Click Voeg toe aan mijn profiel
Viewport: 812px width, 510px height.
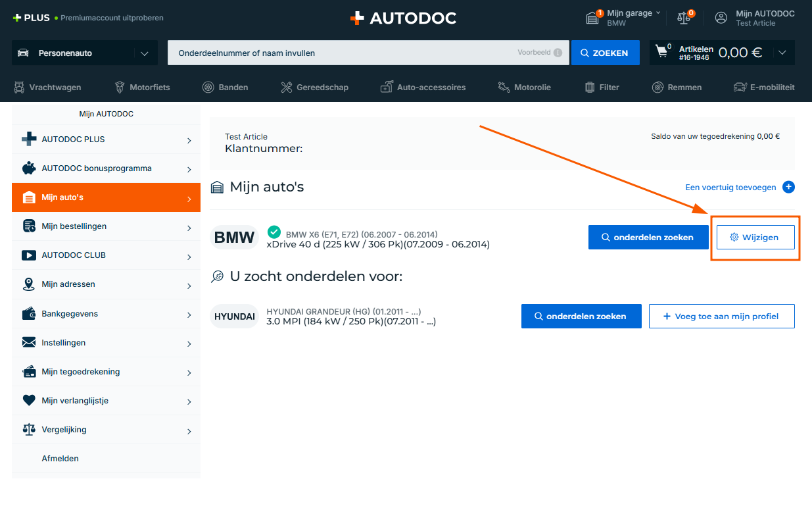click(721, 316)
